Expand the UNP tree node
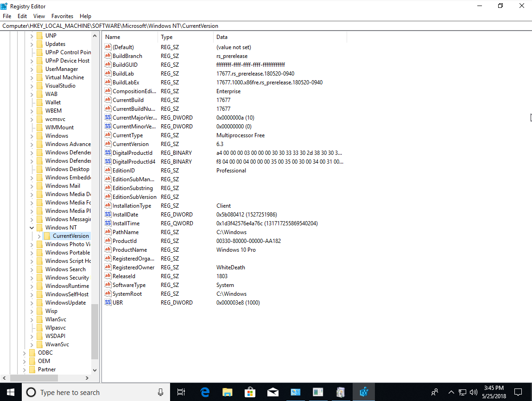Image resolution: width=532 pixels, height=401 pixels. [32, 36]
